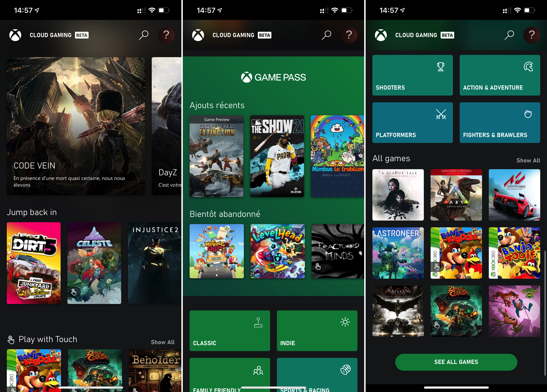Tap the Ajouts récents heading
Screen dimensions: 547x392
tap(217, 105)
